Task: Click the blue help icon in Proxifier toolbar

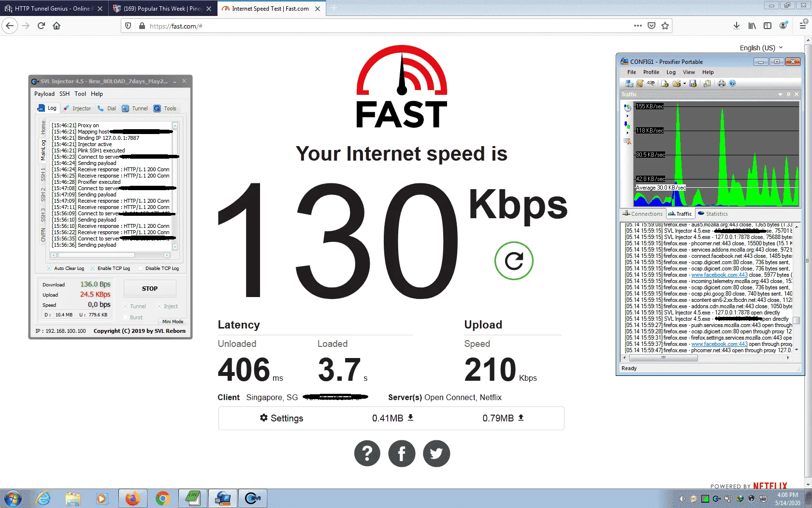Action: [732, 84]
